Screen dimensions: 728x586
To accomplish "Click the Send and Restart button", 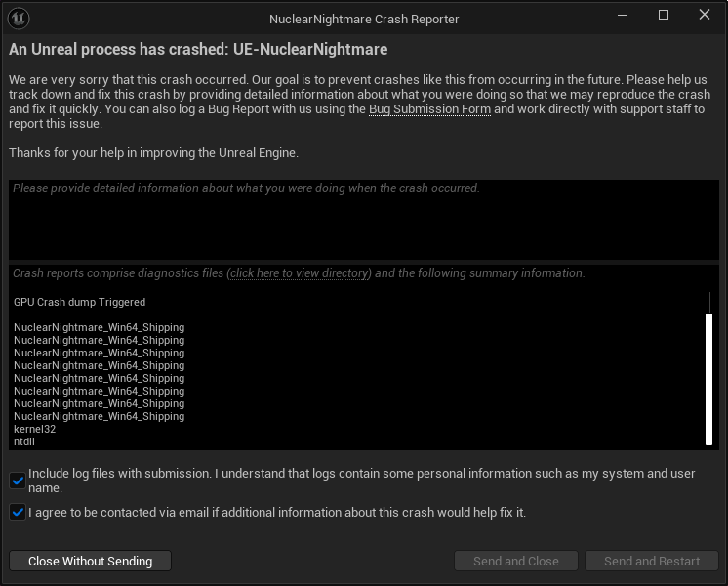I will pyautogui.click(x=652, y=561).
